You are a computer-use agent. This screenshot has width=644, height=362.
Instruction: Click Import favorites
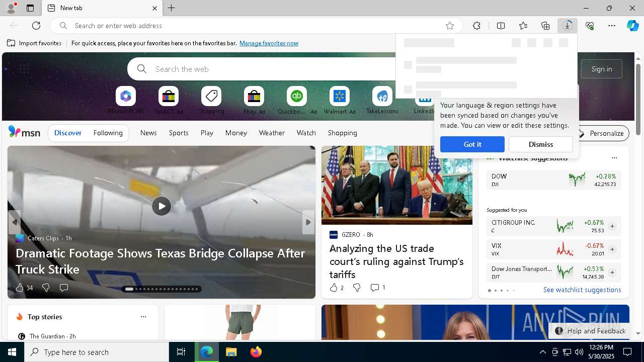pos(34,43)
